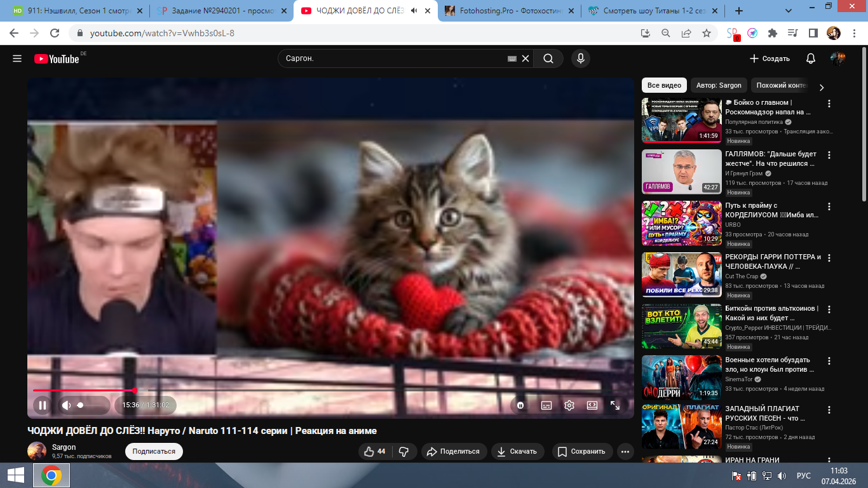Like the video
The height and width of the screenshot is (488, 868).
[x=375, y=451]
